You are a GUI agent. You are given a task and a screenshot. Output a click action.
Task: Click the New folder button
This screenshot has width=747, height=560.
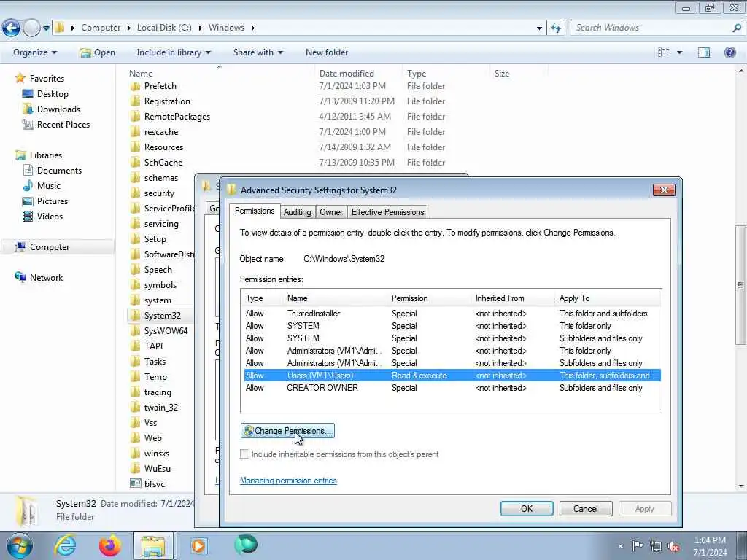click(x=327, y=52)
